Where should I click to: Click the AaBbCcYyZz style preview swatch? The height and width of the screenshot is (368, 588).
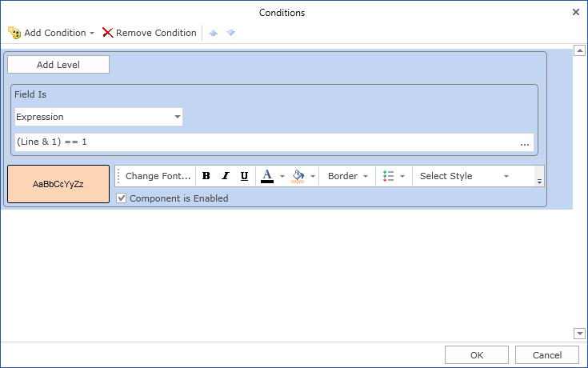(58, 184)
